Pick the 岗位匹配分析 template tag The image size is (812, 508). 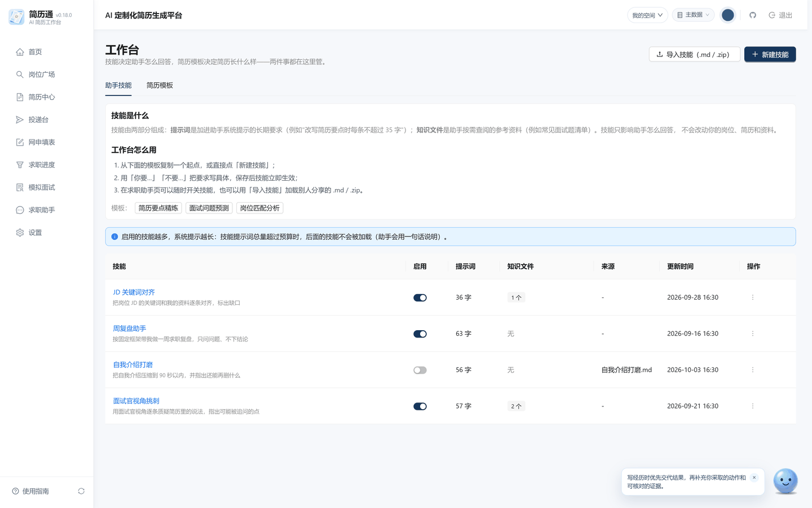(260, 208)
